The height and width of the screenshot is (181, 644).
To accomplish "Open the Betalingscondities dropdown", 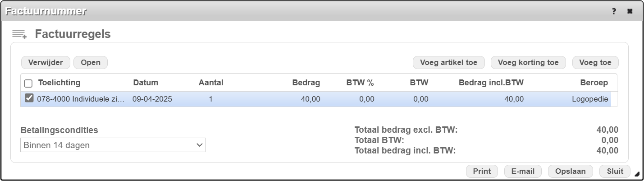I will [x=113, y=145].
